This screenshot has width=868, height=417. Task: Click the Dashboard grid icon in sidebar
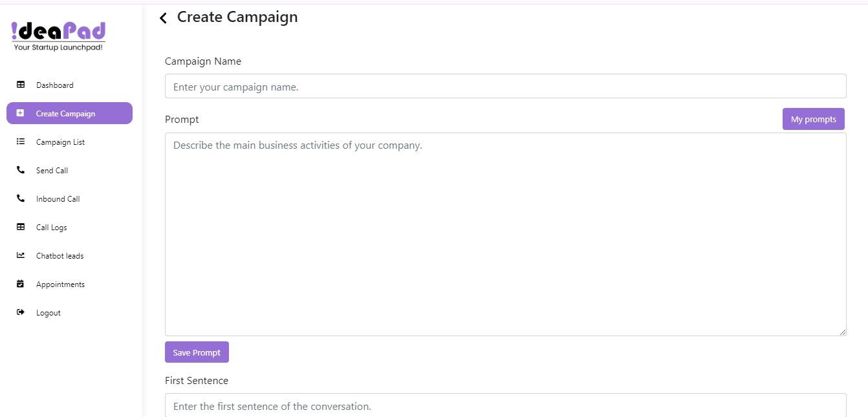click(21, 85)
